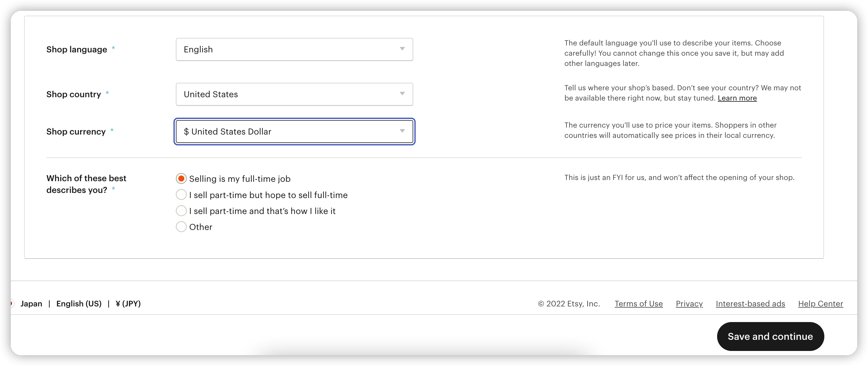Click the Japan flag icon in footer

tap(12, 304)
